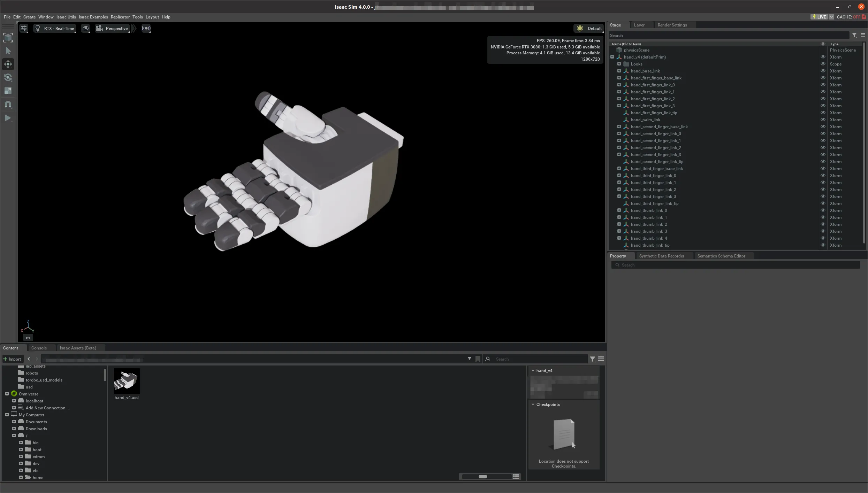
Task: Select the Rotate tool
Action: 8,77
